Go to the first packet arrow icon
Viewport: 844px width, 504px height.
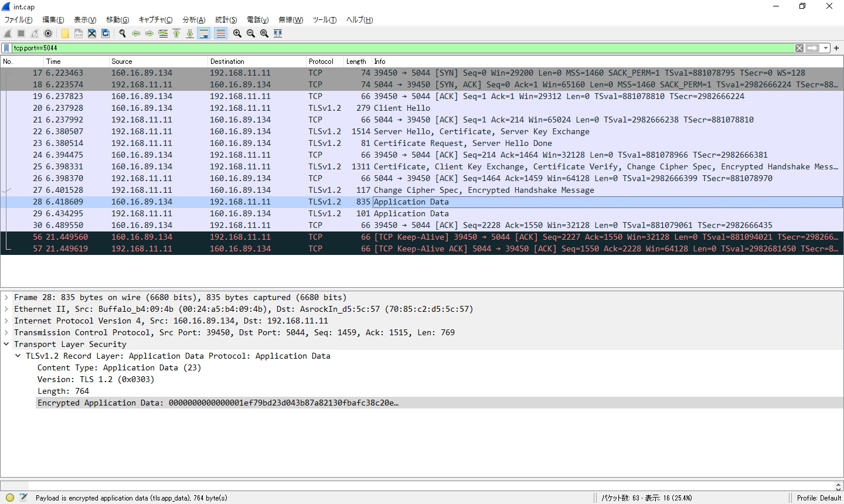(x=176, y=33)
